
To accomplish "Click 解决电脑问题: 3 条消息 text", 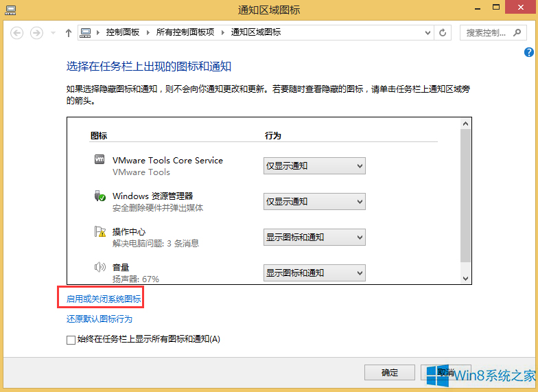I will tap(156, 243).
